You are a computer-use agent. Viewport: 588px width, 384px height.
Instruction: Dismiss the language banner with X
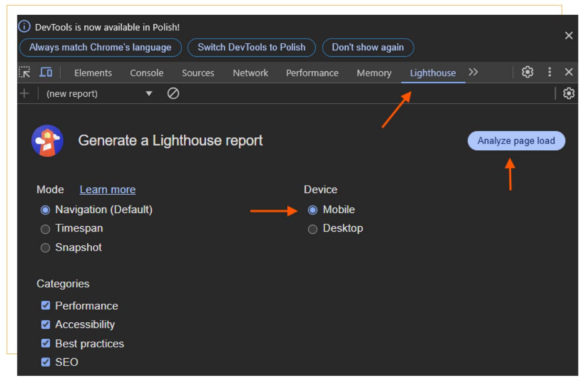click(x=568, y=36)
